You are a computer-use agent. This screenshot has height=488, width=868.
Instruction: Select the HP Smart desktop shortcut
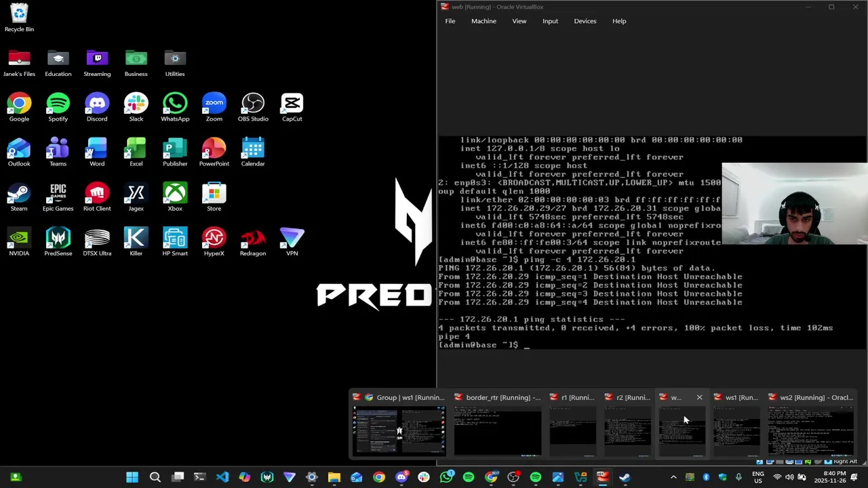175,242
